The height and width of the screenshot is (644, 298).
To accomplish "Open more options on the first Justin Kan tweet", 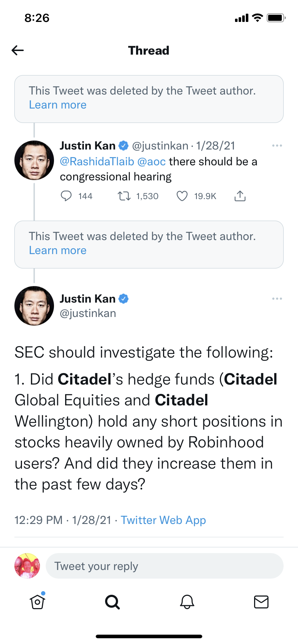I will coord(277,146).
